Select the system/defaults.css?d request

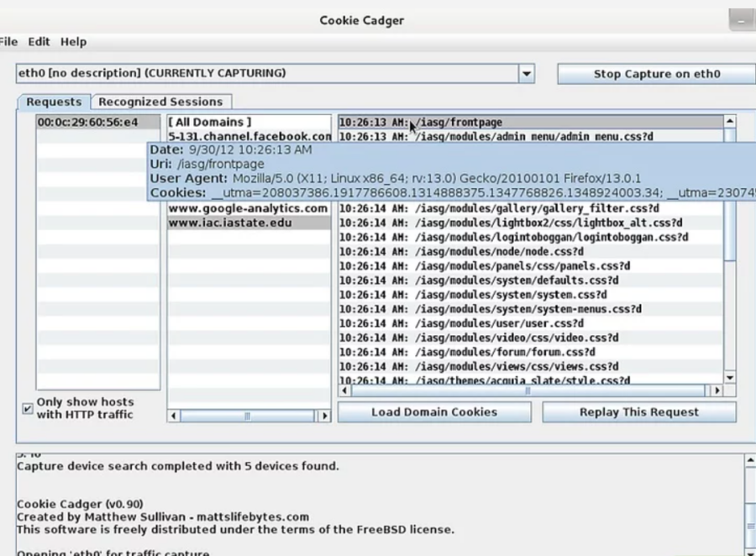click(530, 281)
